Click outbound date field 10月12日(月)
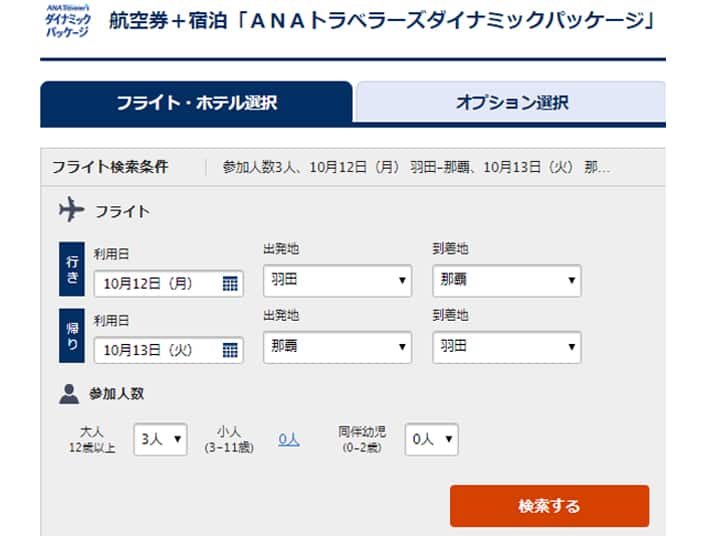This screenshot has width=706, height=536. point(169,284)
